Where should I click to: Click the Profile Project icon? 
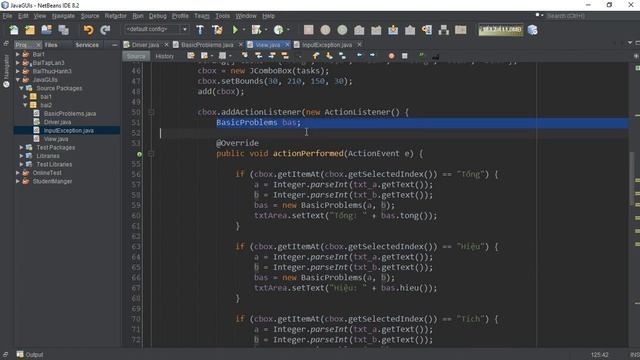[x=278, y=30]
